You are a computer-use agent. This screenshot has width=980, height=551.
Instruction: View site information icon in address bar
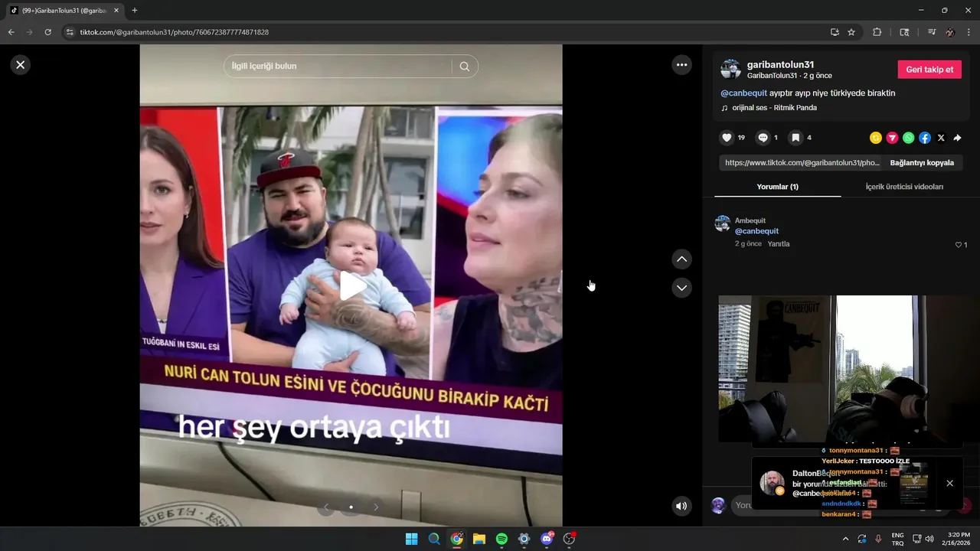point(70,32)
